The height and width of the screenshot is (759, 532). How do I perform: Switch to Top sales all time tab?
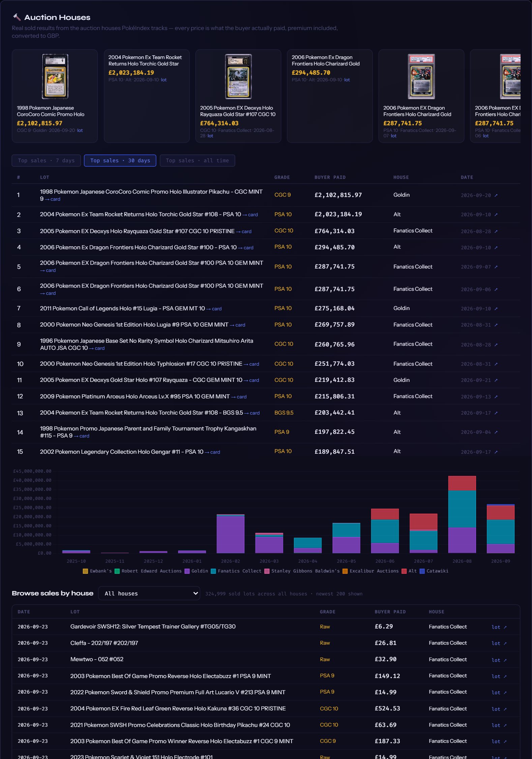point(197,161)
